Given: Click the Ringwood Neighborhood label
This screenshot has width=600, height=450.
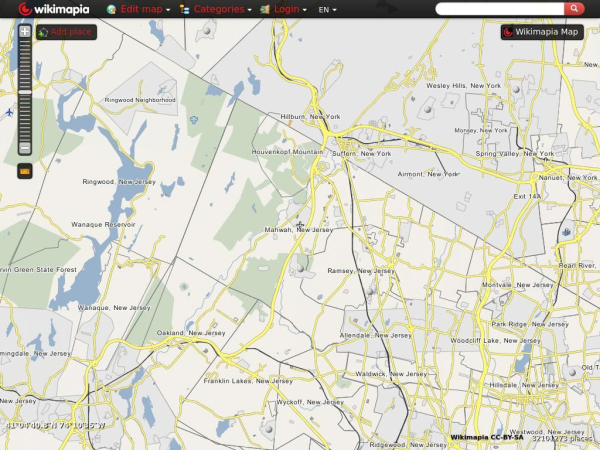Looking at the screenshot, I should pos(140,100).
